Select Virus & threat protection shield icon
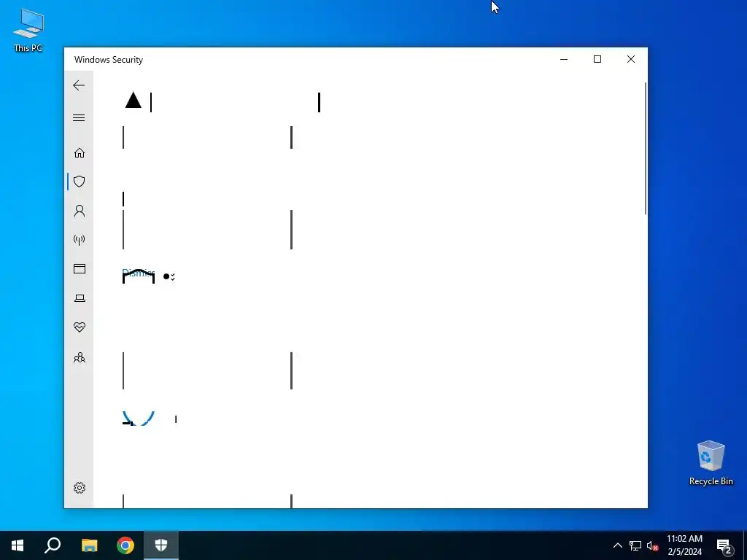This screenshot has height=560, width=747. [80, 182]
